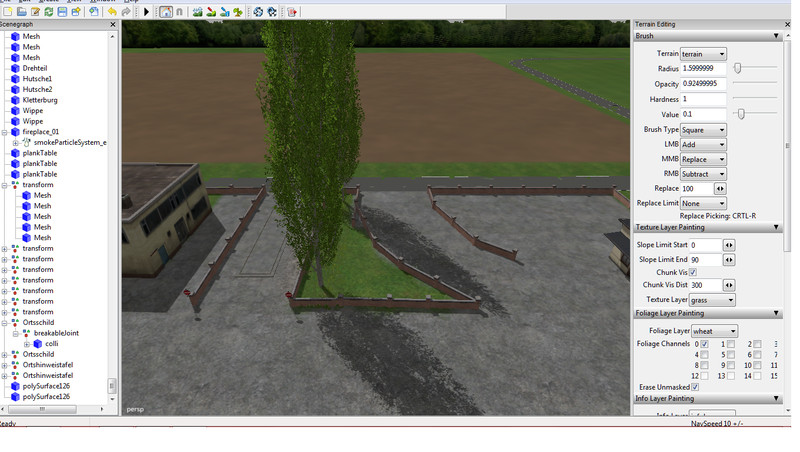Close the Scenegraph panel
The height and width of the screenshot is (452, 800).
pyautogui.click(x=113, y=24)
